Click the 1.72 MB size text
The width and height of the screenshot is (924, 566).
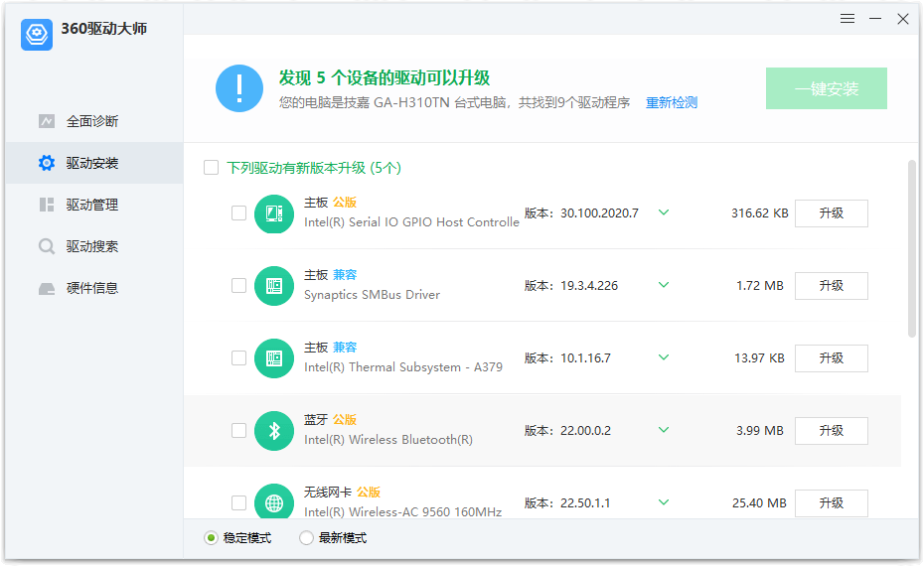click(760, 286)
